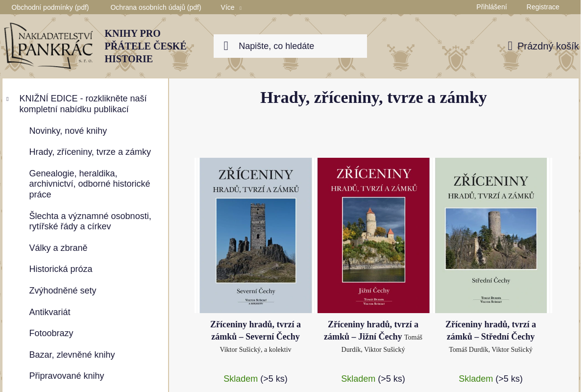Click Přihlášení to sign in
Screen dimensions: 588x392
(x=491, y=7)
